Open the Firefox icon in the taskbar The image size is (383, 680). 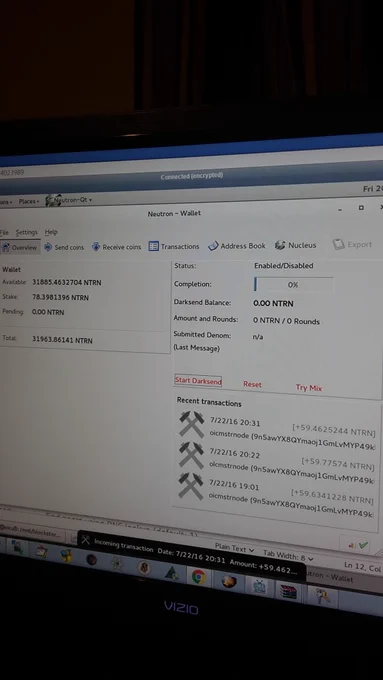[229, 581]
